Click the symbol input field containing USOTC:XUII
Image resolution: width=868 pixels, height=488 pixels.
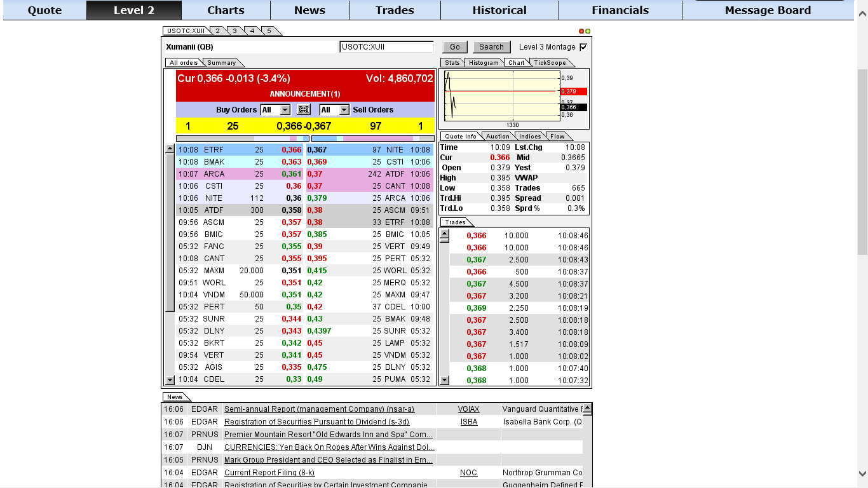[x=387, y=47]
